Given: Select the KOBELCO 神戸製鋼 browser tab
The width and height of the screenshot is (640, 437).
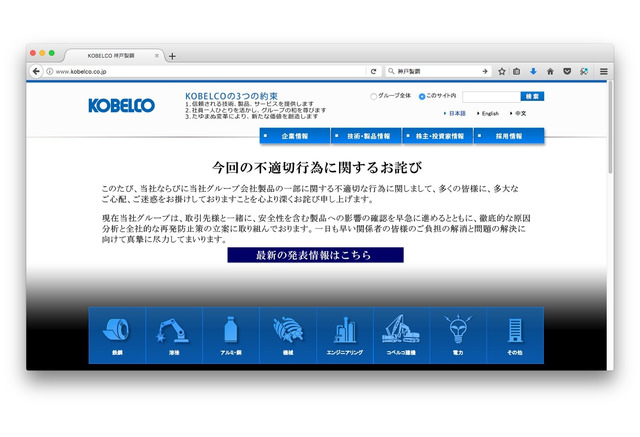Looking at the screenshot, I should [x=111, y=55].
